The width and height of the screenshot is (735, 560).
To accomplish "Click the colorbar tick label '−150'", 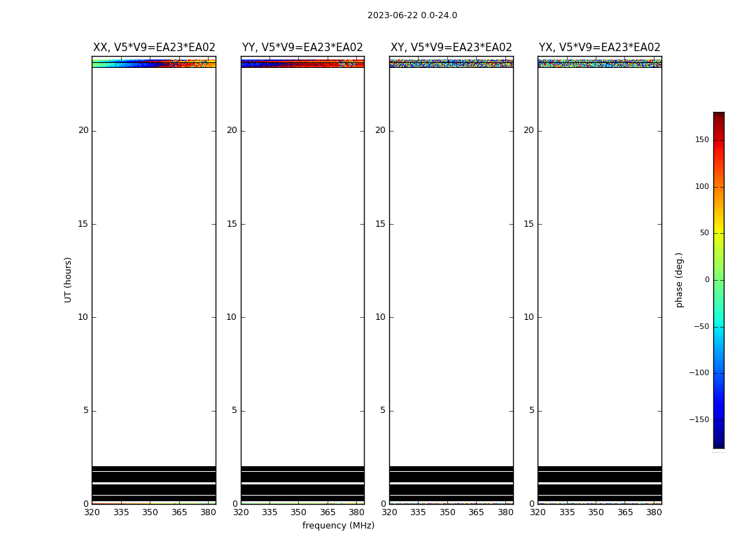I will pos(699,419).
